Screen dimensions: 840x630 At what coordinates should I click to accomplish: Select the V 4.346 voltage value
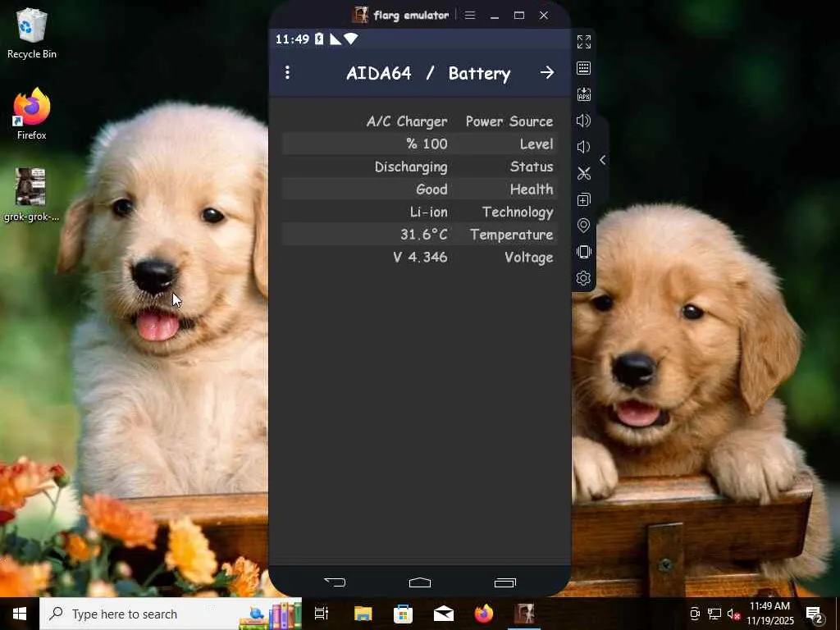[420, 257]
